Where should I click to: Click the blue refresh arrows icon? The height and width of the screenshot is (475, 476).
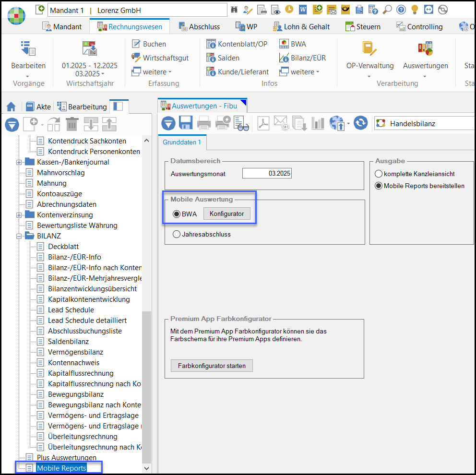pos(361,123)
